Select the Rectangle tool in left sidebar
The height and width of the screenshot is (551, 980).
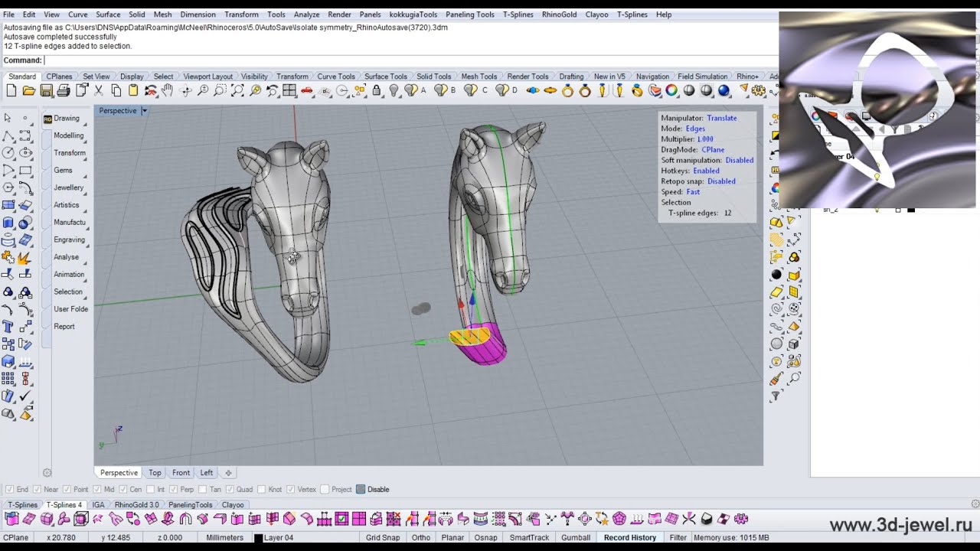[25, 170]
